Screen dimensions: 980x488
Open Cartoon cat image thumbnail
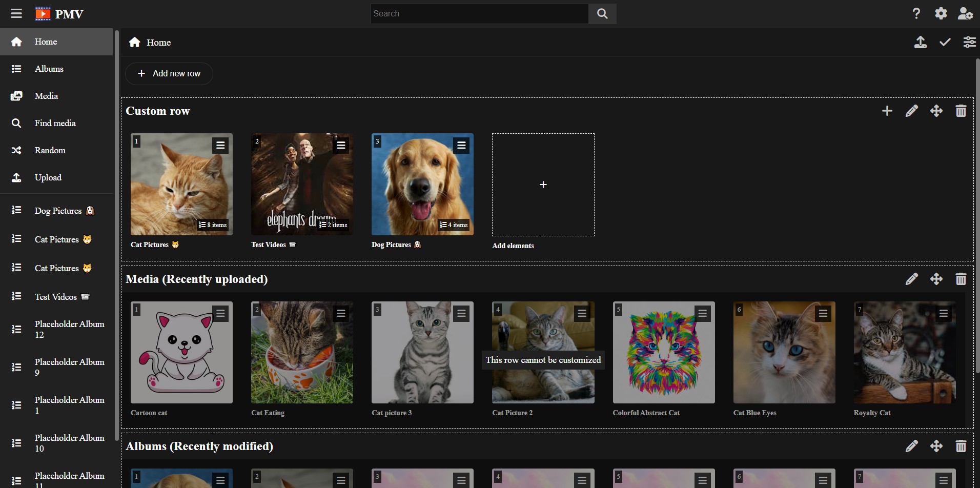point(181,353)
